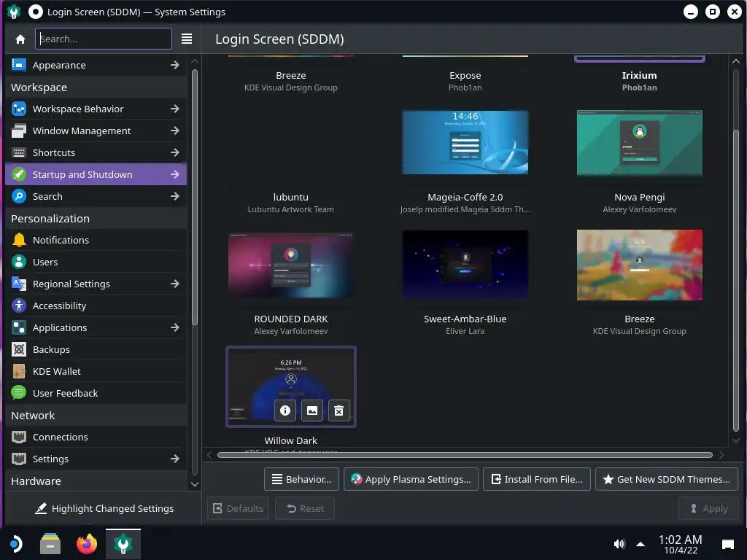The height and width of the screenshot is (560, 747).
Task: Open the volume control in system tray
Action: coord(619,544)
